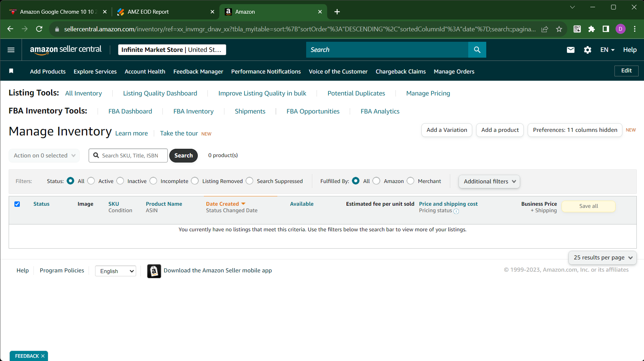The height and width of the screenshot is (361, 644).
Task: Sort by Price and shipping cost column
Action: (x=448, y=204)
